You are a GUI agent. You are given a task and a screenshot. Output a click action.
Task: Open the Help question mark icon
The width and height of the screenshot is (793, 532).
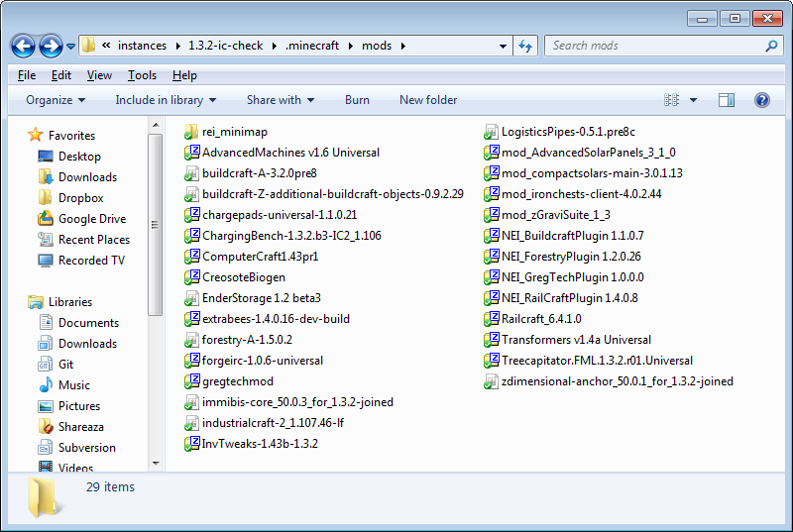[x=762, y=100]
